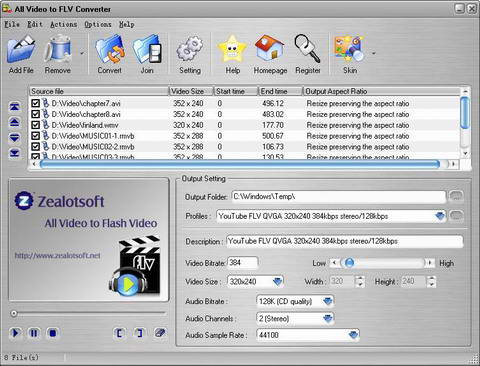Screen dimensions: 480x366
Task: Uncheck the MUSIC01-1.rmvb checkbox
Action: coord(35,136)
